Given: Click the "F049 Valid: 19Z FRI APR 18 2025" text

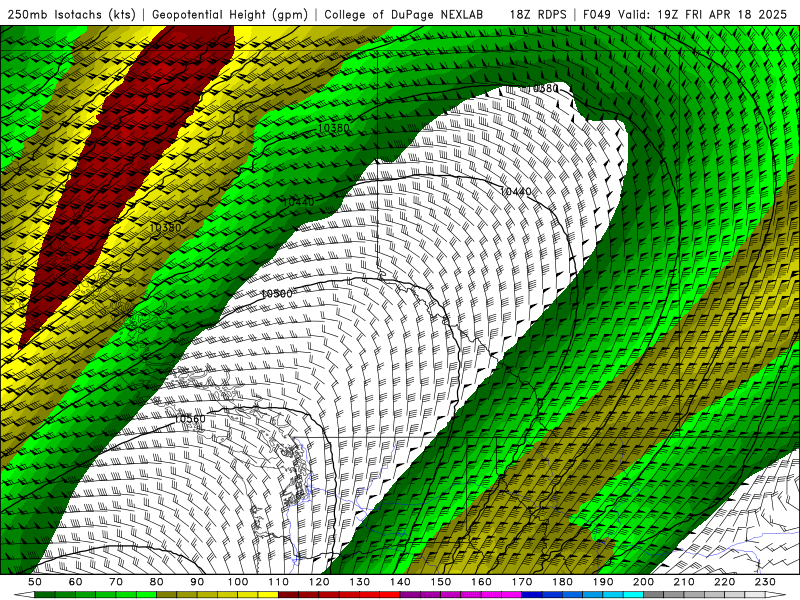Looking at the screenshot, I should (x=685, y=15).
